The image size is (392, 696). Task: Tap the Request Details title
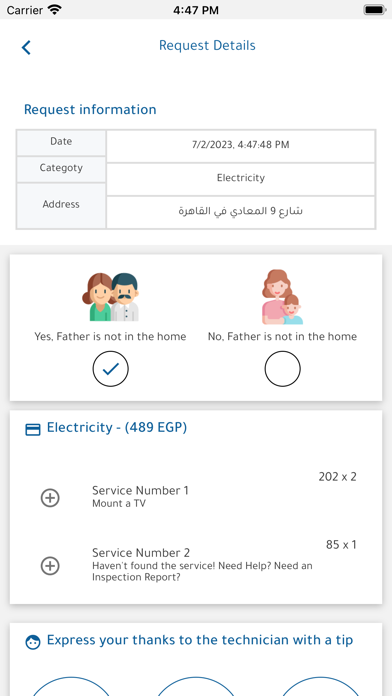tap(207, 45)
